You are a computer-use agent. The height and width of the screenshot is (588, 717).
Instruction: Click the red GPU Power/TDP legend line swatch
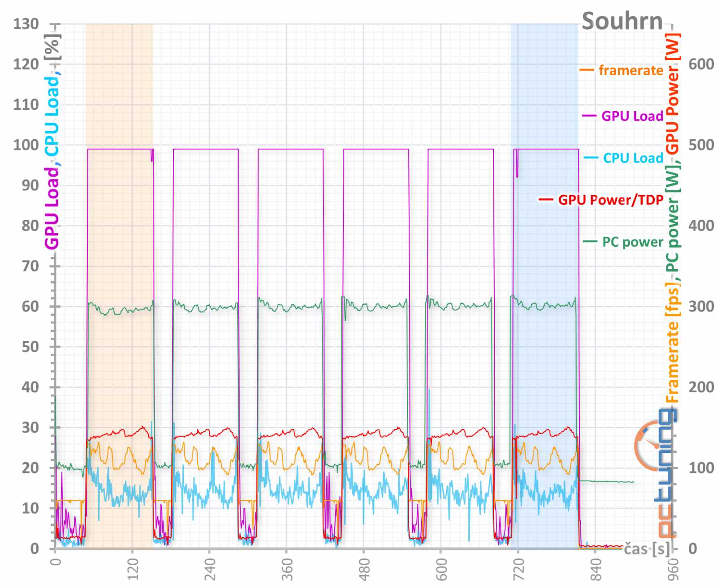pos(545,200)
